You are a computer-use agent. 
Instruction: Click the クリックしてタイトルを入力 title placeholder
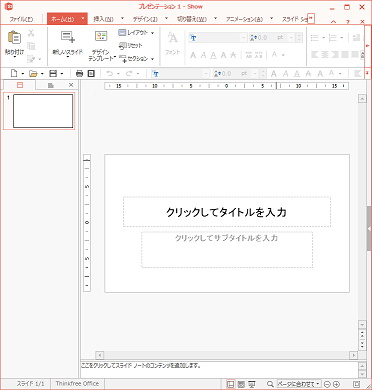pyautogui.click(x=227, y=212)
